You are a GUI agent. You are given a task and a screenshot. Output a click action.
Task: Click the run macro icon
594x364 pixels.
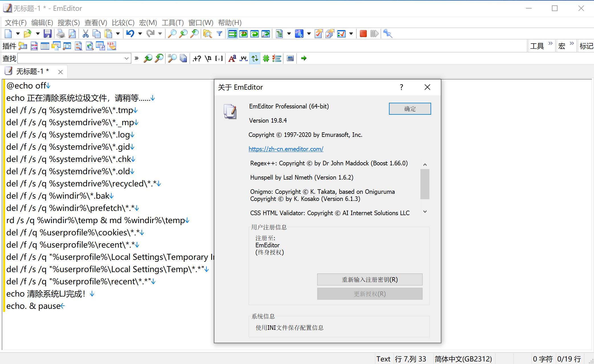pyautogui.click(x=374, y=34)
